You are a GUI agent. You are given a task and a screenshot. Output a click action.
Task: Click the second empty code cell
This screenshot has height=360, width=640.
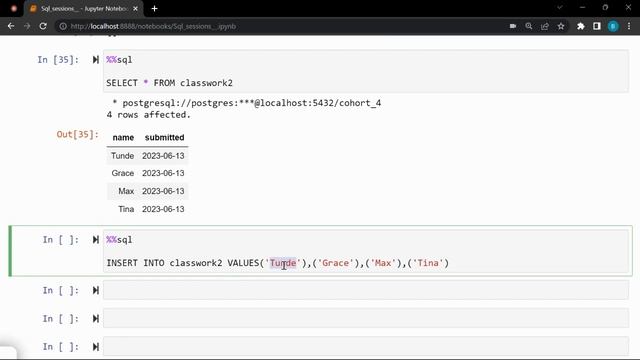[x=366, y=318]
